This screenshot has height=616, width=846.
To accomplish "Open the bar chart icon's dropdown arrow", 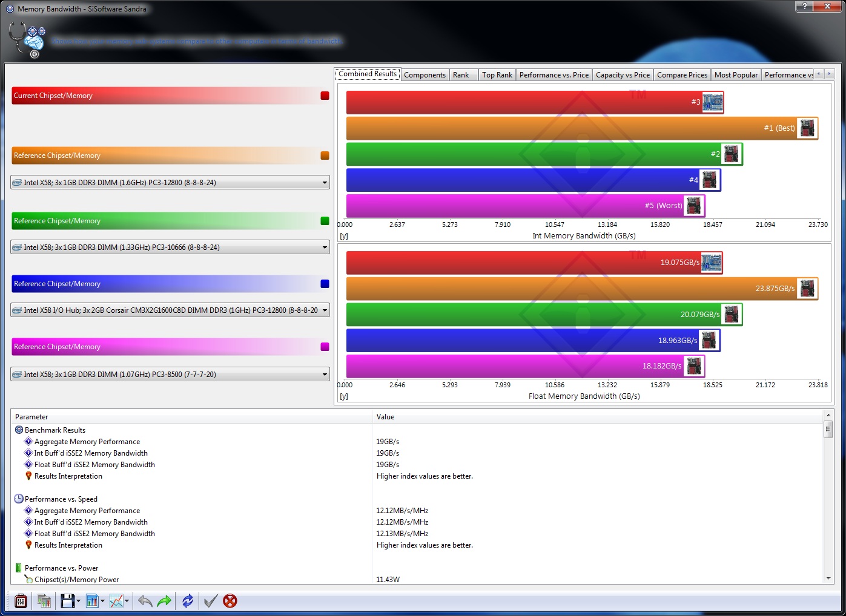I will click(103, 601).
